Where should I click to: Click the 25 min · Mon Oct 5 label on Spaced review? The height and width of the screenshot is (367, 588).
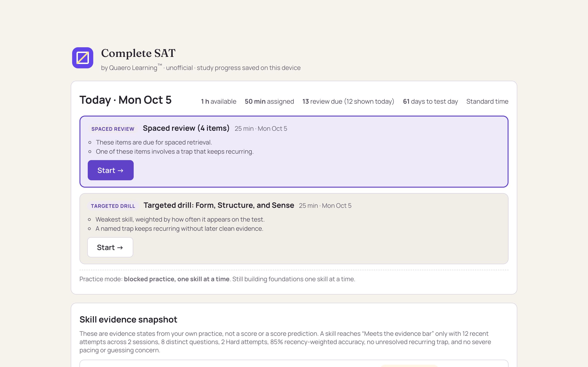point(261,129)
